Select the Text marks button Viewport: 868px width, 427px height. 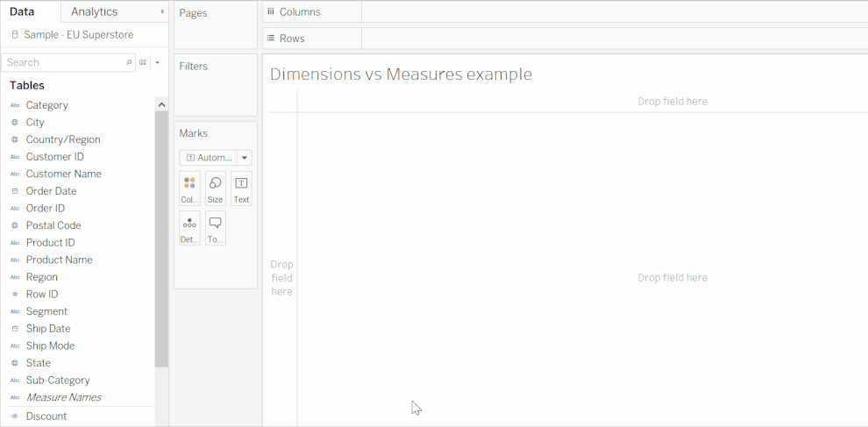point(241,188)
